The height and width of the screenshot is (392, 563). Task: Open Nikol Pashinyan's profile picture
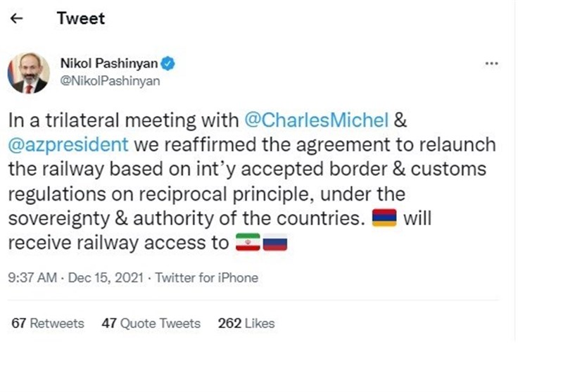click(28, 72)
